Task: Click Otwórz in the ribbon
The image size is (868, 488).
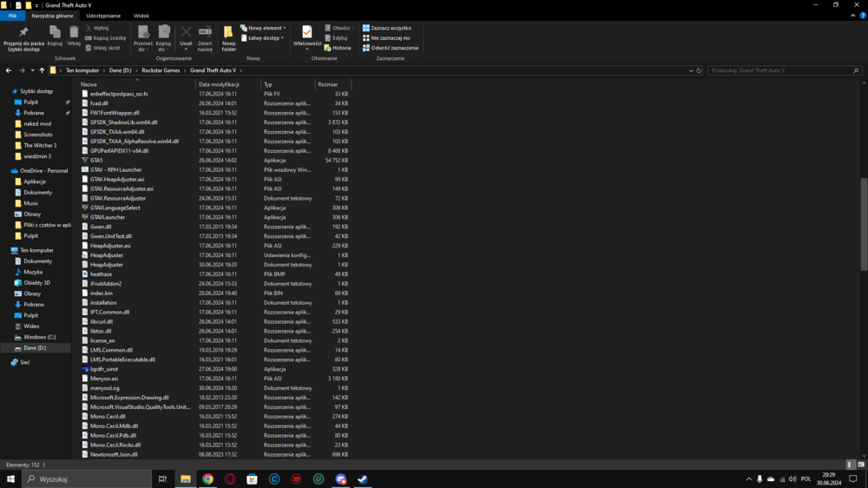Action: 339,28
